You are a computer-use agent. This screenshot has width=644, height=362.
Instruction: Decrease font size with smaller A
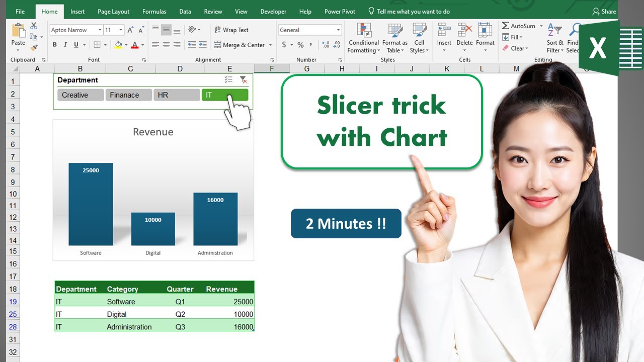pyautogui.click(x=142, y=30)
